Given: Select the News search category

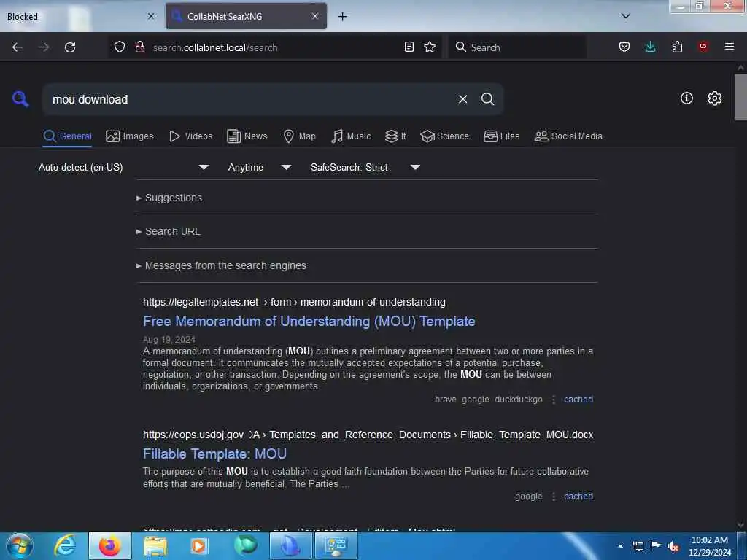Looking at the screenshot, I should click(247, 136).
